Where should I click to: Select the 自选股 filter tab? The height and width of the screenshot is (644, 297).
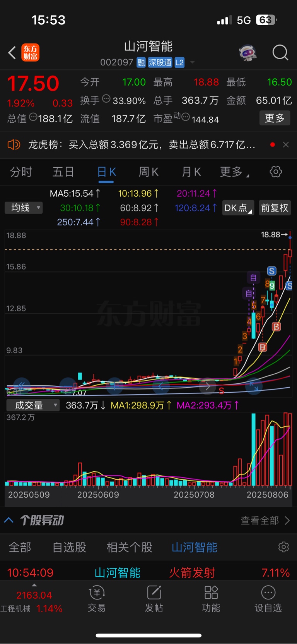click(x=70, y=547)
